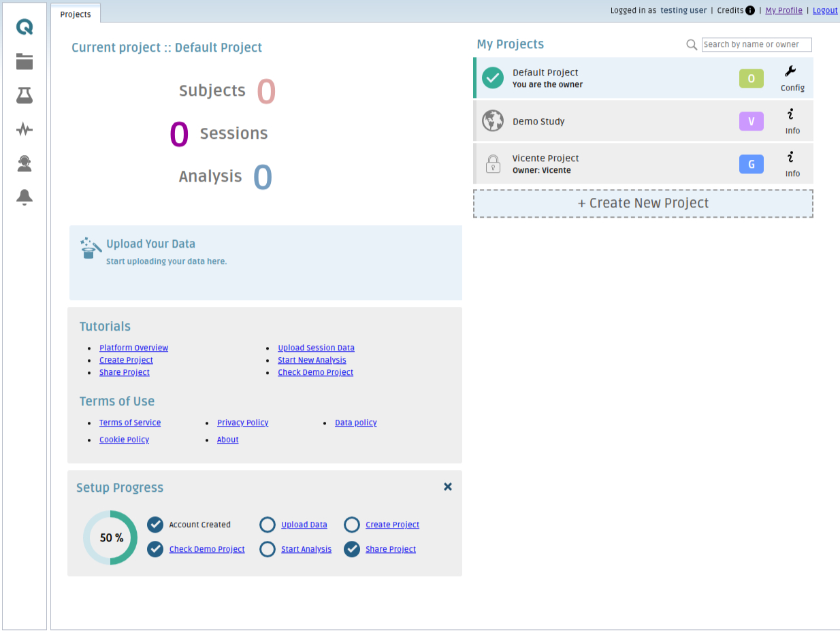
Task: Switch to the Projects tab
Action: (x=76, y=14)
